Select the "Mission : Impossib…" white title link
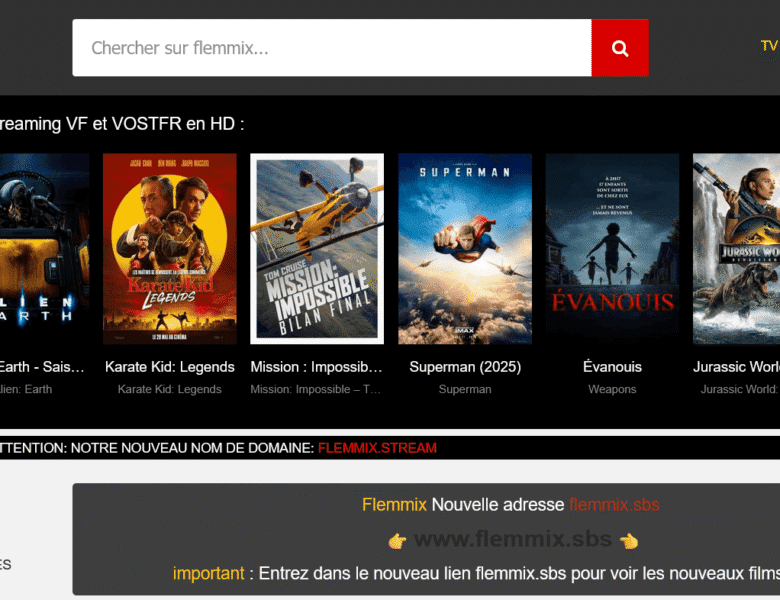 click(x=317, y=367)
